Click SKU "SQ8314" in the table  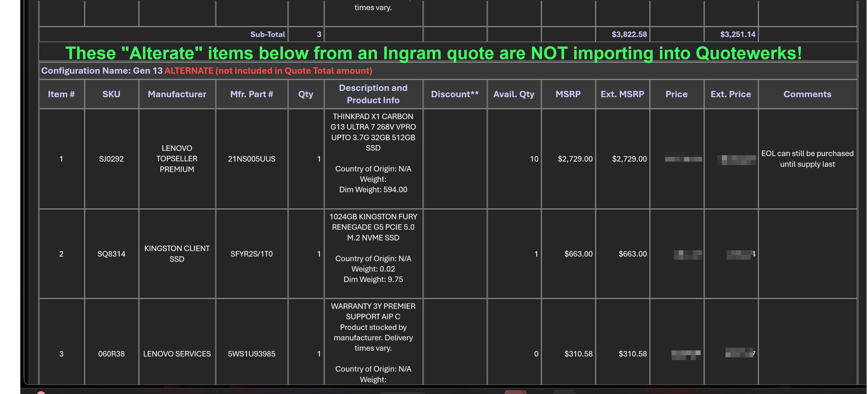pos(111,254)
